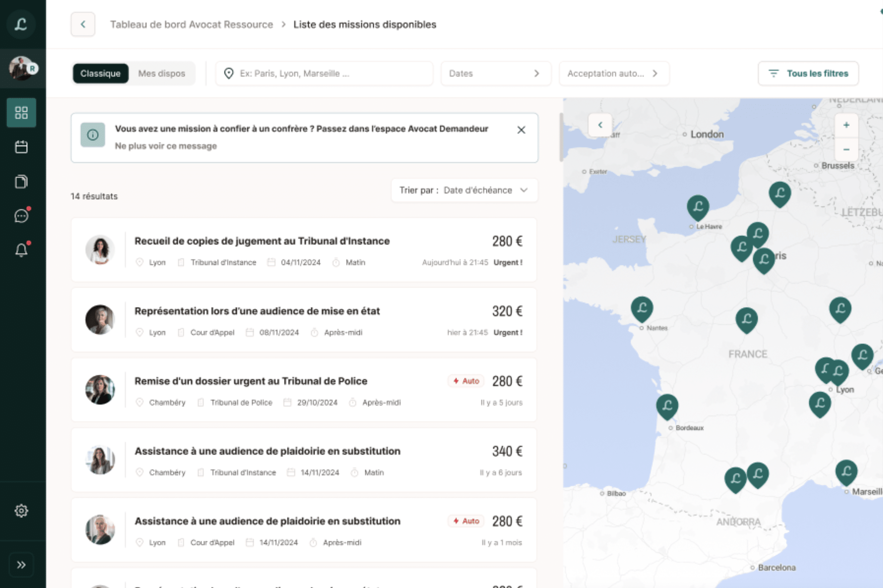883x588 pixels.
Task: Click the dashboard grid icon
Action: click(21, 113)
